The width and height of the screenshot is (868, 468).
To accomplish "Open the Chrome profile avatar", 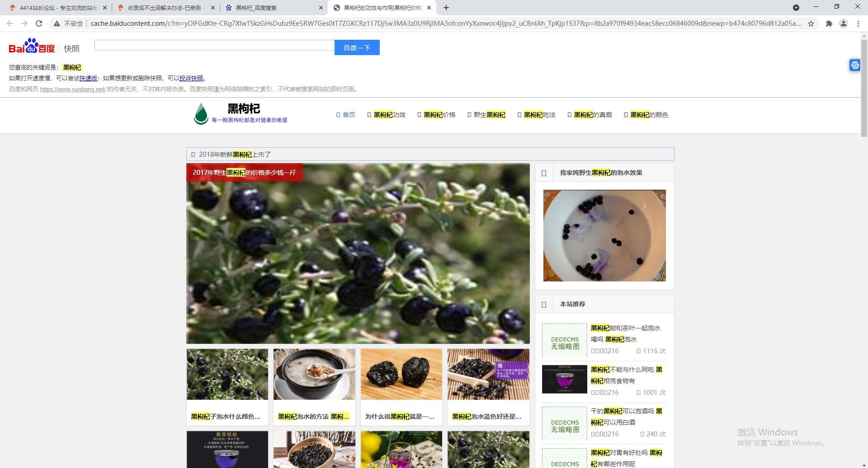I will pos(843,23).
